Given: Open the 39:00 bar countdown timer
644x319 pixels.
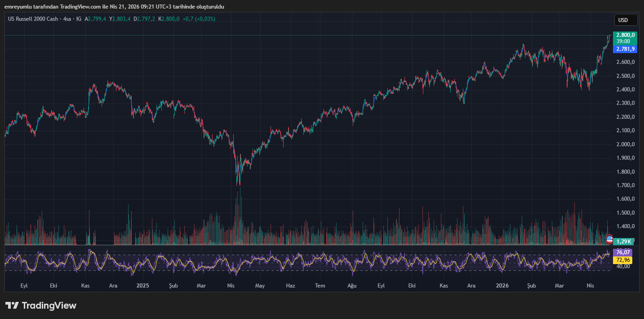Looking at the screenshot, I should click(625, 41).
